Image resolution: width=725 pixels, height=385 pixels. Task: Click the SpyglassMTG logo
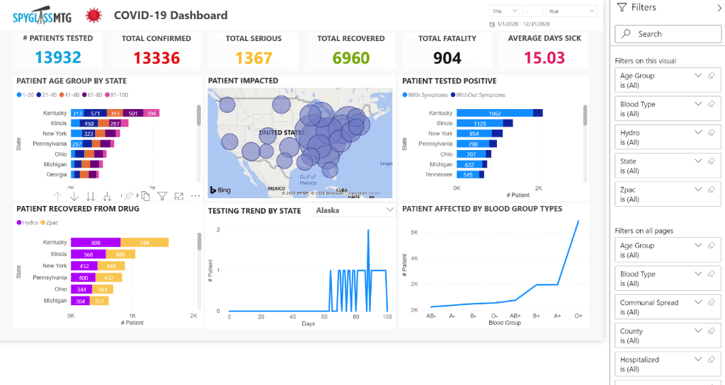click(x=42, y=15)
